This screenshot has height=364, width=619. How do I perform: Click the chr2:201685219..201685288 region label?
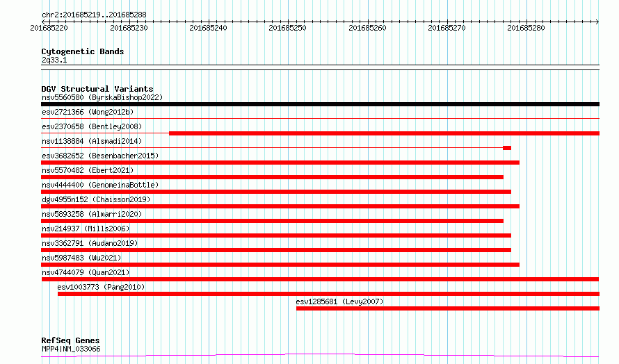pyautogui.click(x=94, y=15)
